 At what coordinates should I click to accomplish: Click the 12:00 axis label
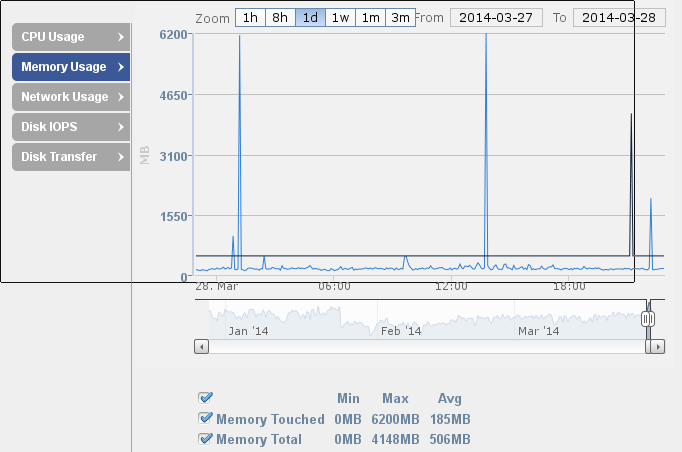click(x=451, y=286)
